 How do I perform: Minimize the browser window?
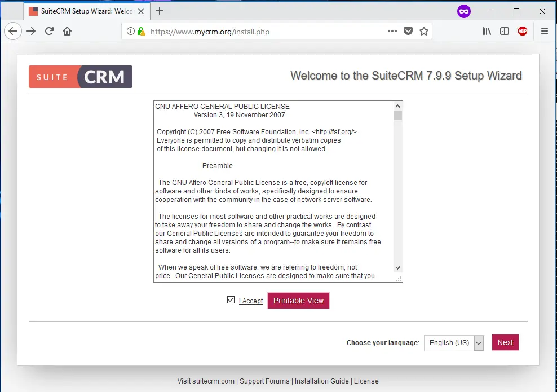[x=490, y=11]
